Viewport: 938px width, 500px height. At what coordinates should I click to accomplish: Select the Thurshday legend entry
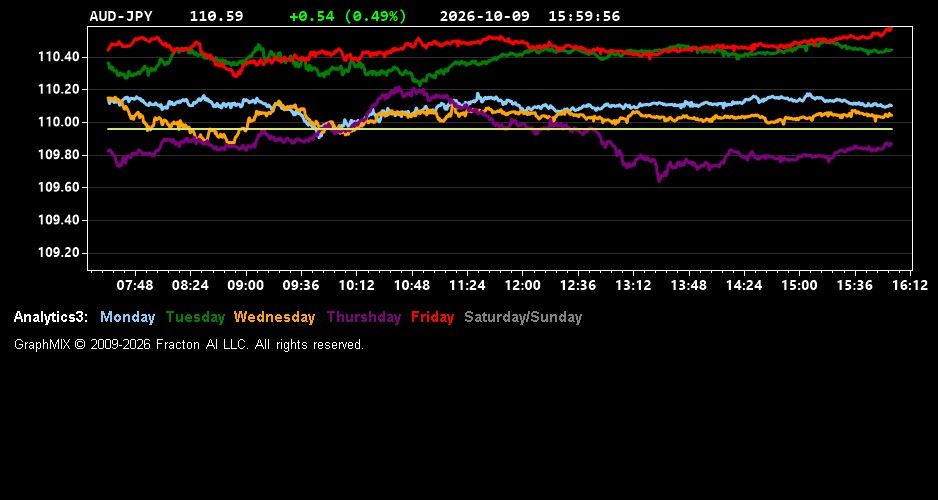point(364,318)
